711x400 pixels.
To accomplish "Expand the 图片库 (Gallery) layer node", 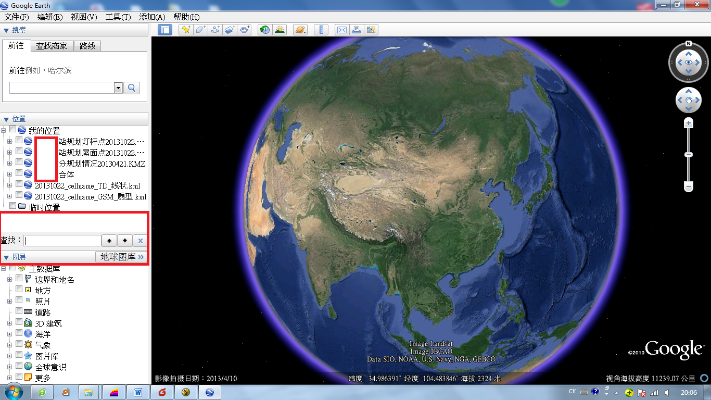I will point(9,356).
